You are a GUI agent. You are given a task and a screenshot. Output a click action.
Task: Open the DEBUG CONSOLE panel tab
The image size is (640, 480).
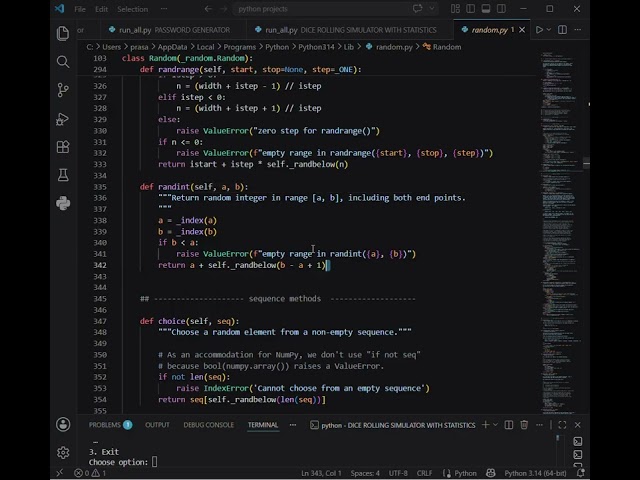point(209,425)
